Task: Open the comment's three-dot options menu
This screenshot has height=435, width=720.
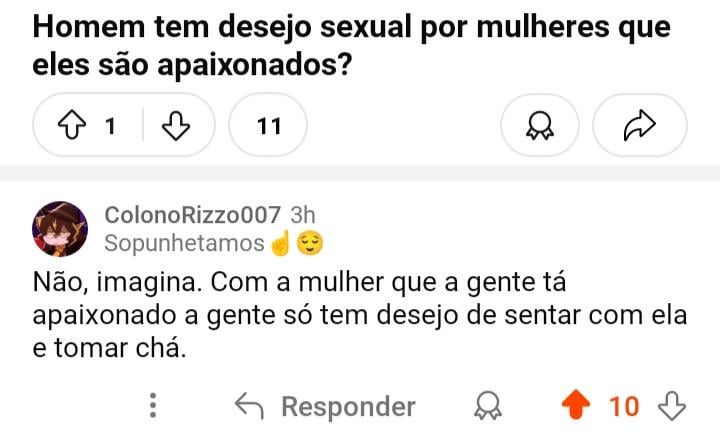Action: tap(153, 406)
